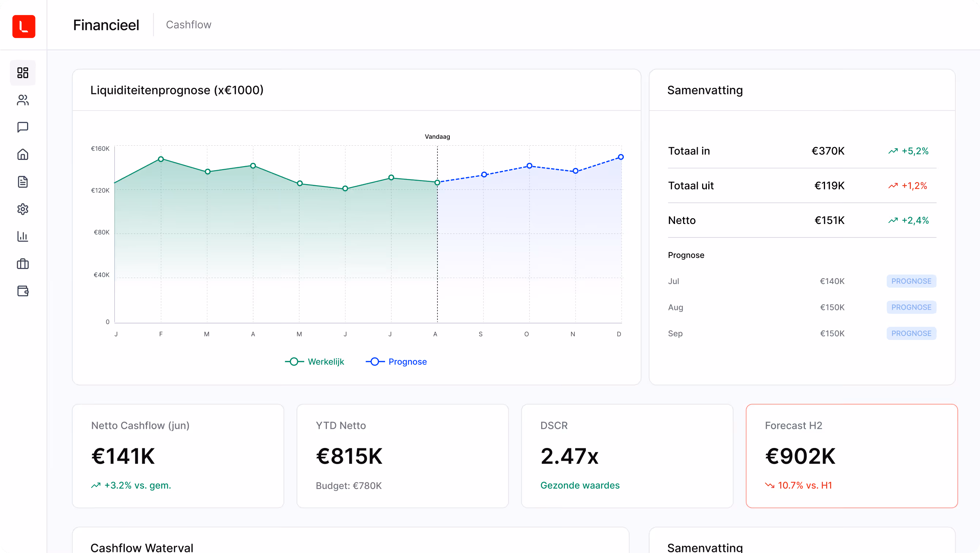Open the Forecast H2 card
This screenshot has height=553, width=980.
point(852,456)
